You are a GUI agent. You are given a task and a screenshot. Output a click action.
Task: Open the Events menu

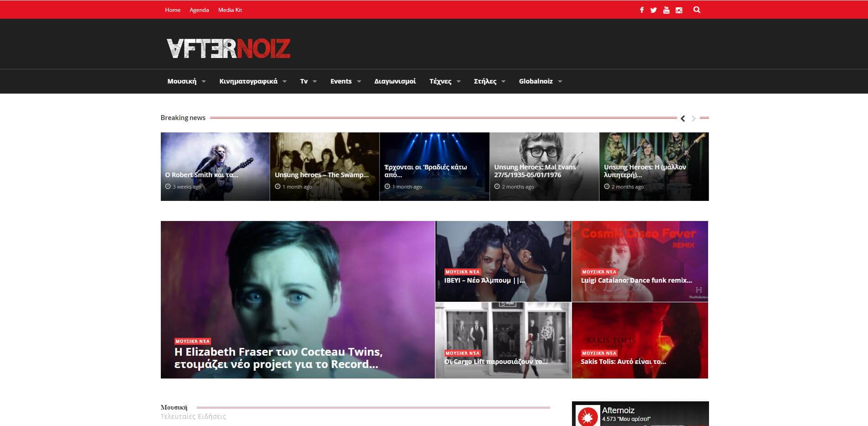click(x=345, y=81)
